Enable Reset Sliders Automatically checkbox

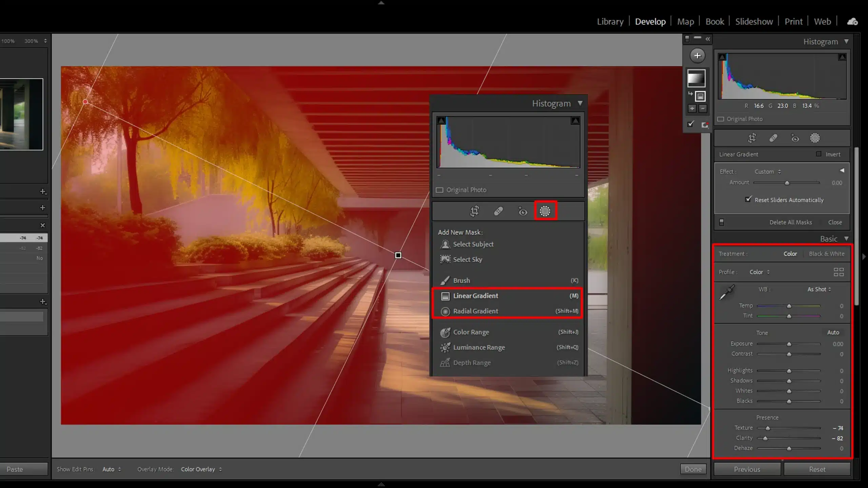coord(749,199)
